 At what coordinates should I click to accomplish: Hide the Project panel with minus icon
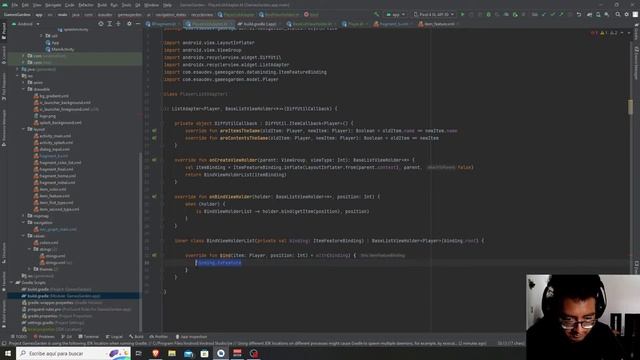coord(138,24)
